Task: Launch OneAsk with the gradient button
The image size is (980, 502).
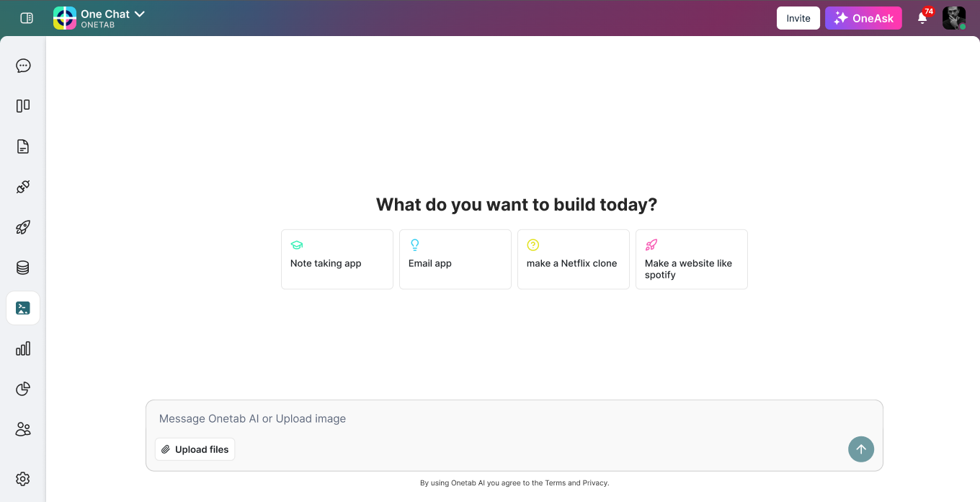Action: (x=863, y=18)
